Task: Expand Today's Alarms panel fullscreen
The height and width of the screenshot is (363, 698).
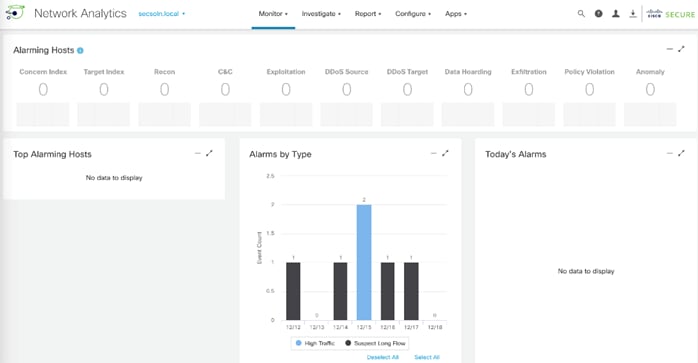Action: tap(681, 153)
